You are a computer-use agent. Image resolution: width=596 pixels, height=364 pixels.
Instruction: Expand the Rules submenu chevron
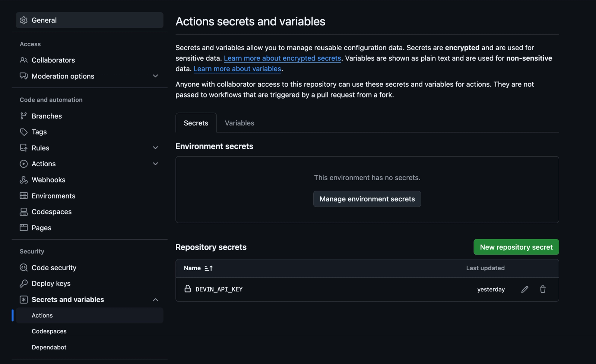point(155,148)
